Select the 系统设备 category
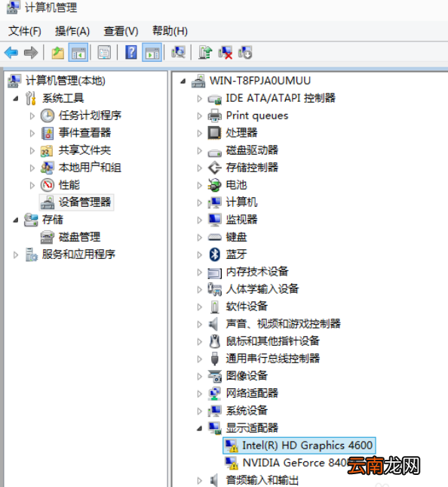The width and height of the screenshot is (448, 487). click(x=247, y=411)
